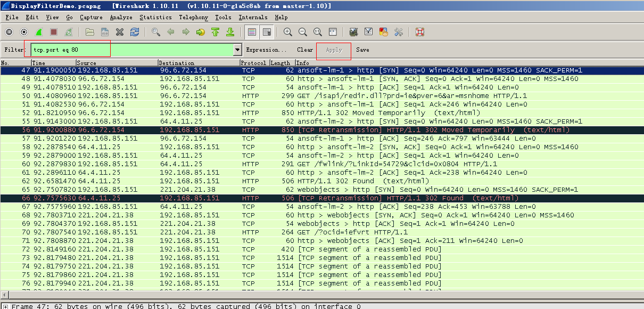Edit capture filters icon
The width and height of the screenshot is (644, 309).
(x=354, y=32)
